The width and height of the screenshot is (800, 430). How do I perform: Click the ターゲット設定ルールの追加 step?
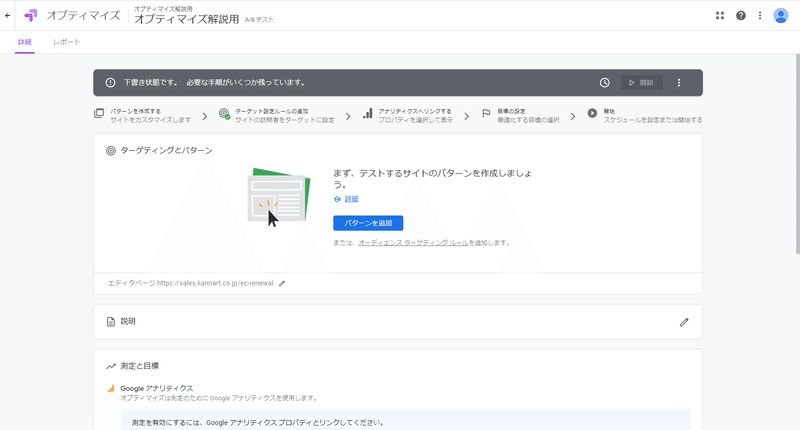pos(277,115)
